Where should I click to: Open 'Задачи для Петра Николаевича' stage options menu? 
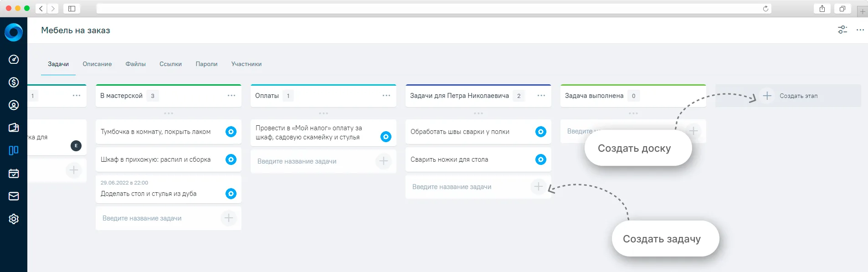[x=541, y=96]
